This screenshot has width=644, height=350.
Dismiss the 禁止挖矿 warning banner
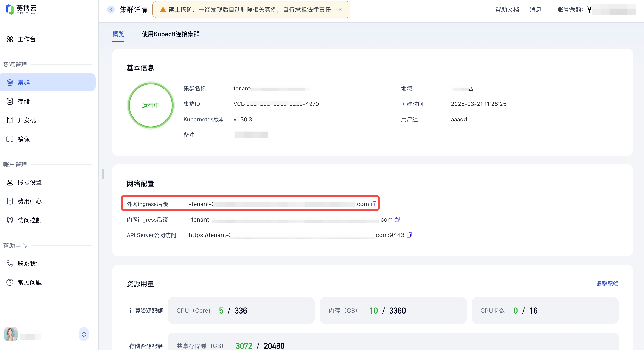coord(340,9)
